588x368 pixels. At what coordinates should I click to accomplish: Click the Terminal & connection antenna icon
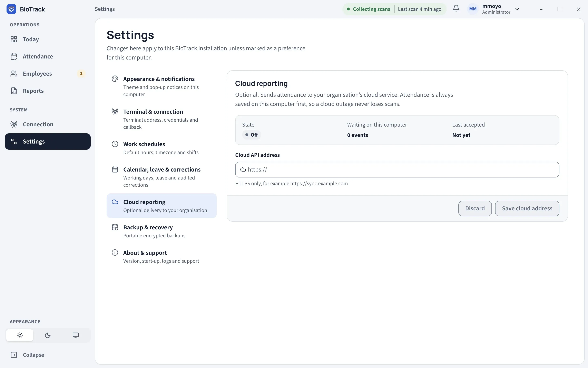[115, 111]
